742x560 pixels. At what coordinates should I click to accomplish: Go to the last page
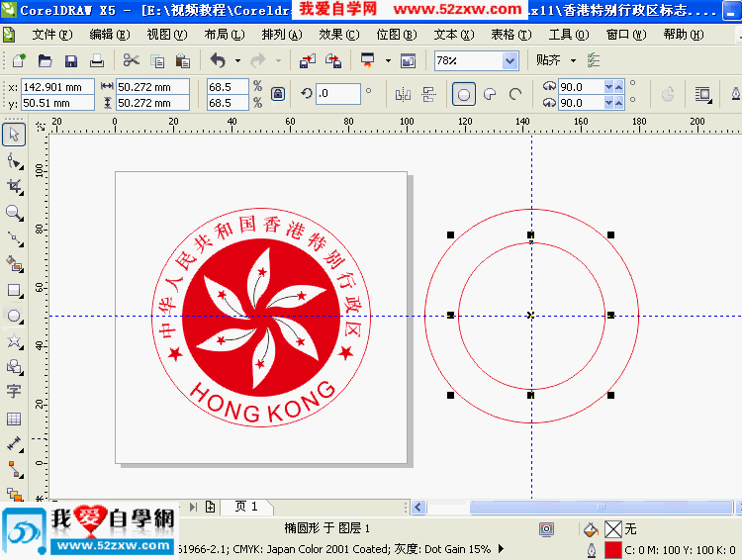[x=193, y=507]
